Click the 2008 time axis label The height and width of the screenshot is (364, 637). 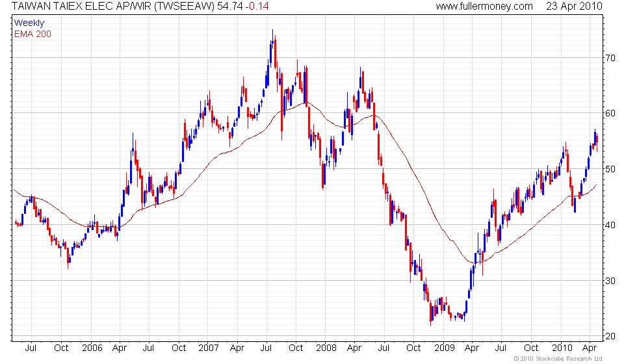click(326, 348)
